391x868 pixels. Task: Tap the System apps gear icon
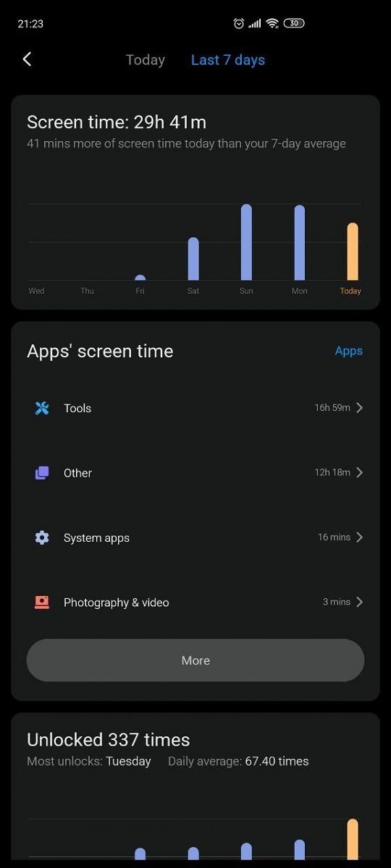(42, 537)
